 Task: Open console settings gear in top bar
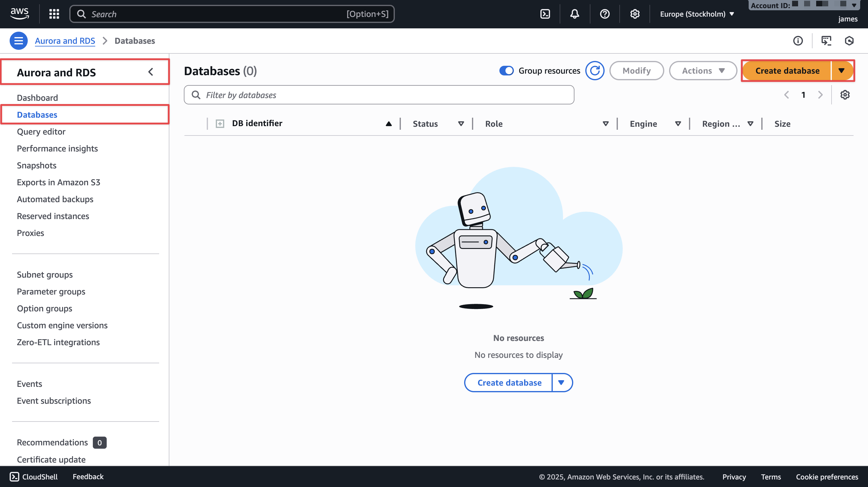[634, 14]
